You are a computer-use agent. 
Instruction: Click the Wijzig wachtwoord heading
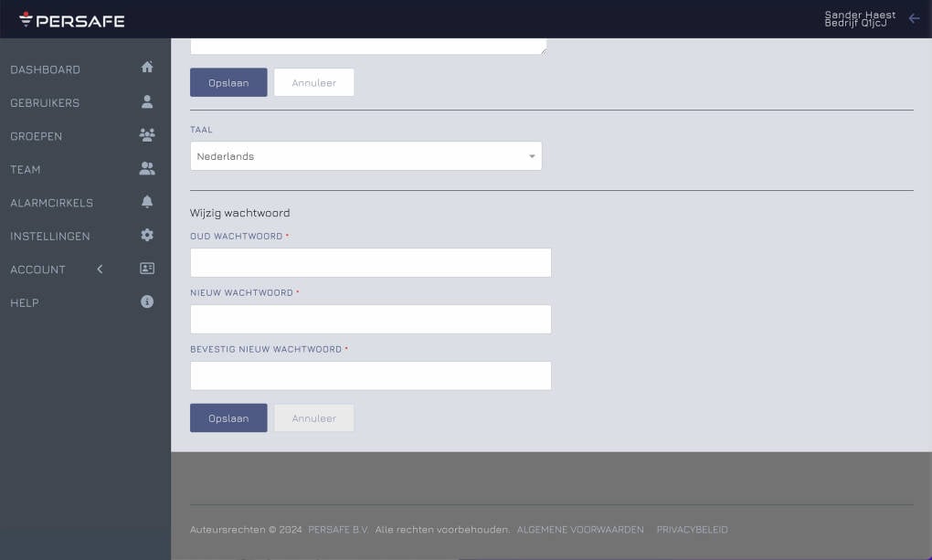(239, 213)
